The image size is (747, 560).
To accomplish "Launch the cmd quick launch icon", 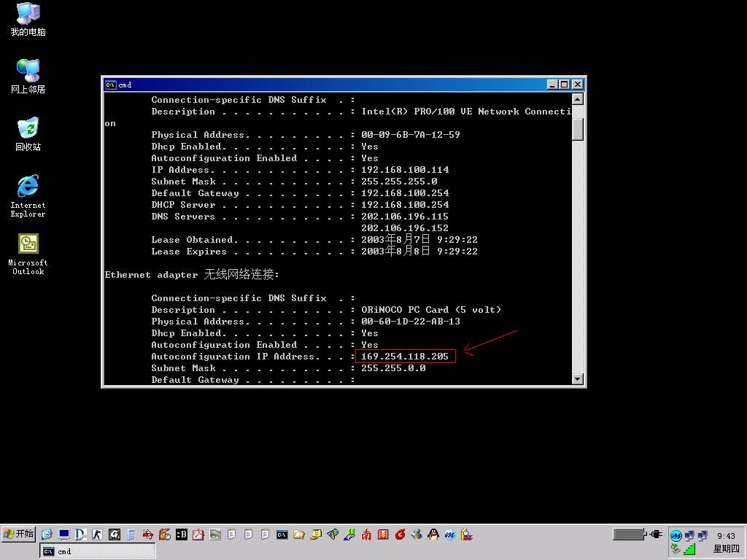I will point(282,534).
